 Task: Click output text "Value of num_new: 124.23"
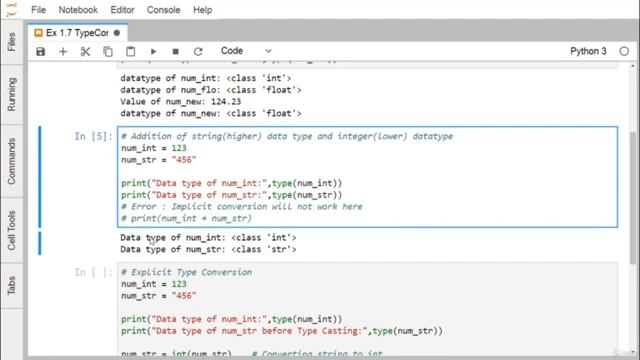point(181,102)
